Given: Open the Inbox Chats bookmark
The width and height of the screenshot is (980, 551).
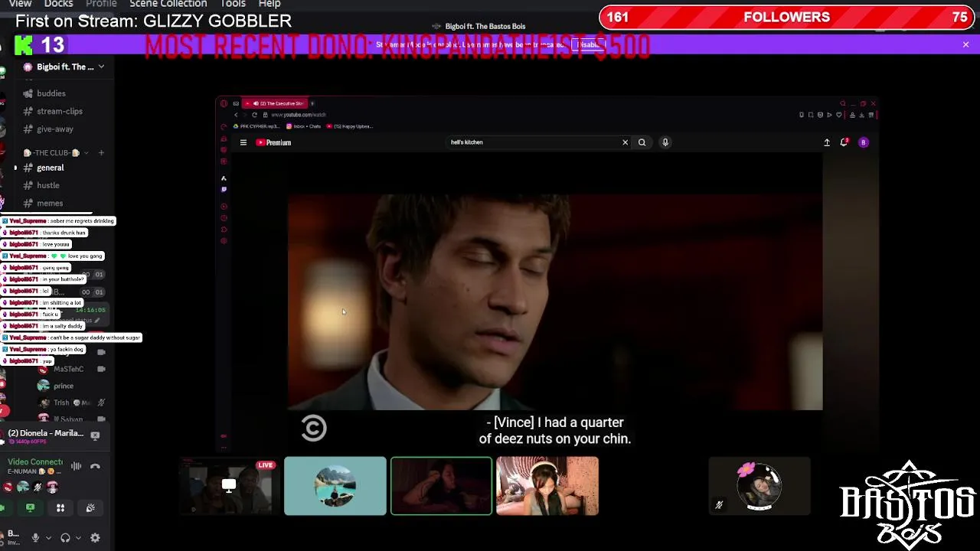Looking at the screenshot, I should tap(304, 126).
